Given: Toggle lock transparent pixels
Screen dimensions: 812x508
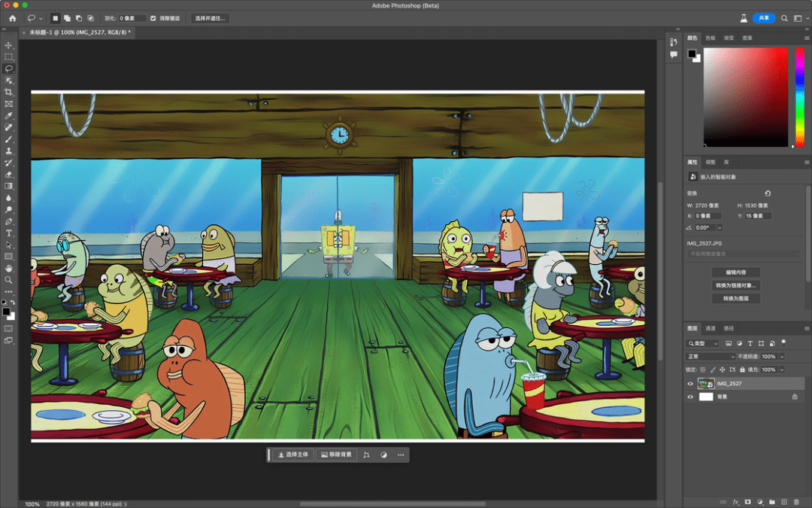Looking at the screenshot, I should pyautogui.click(x=703, y=370).
